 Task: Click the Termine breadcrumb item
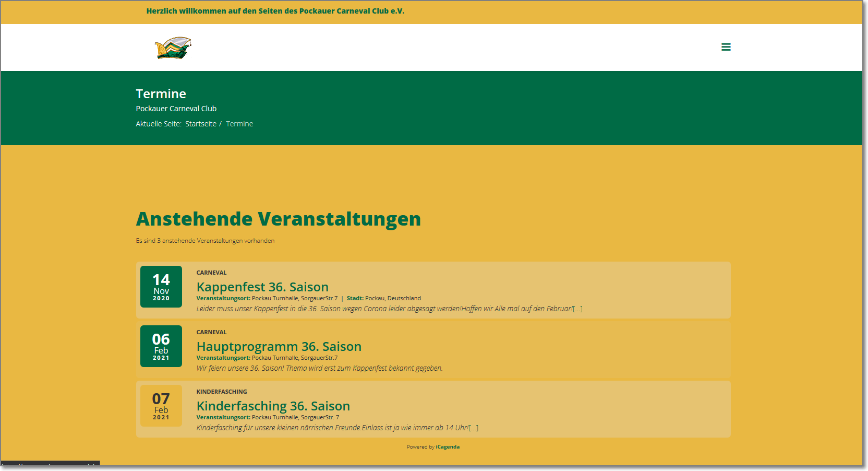click(239, 124)
